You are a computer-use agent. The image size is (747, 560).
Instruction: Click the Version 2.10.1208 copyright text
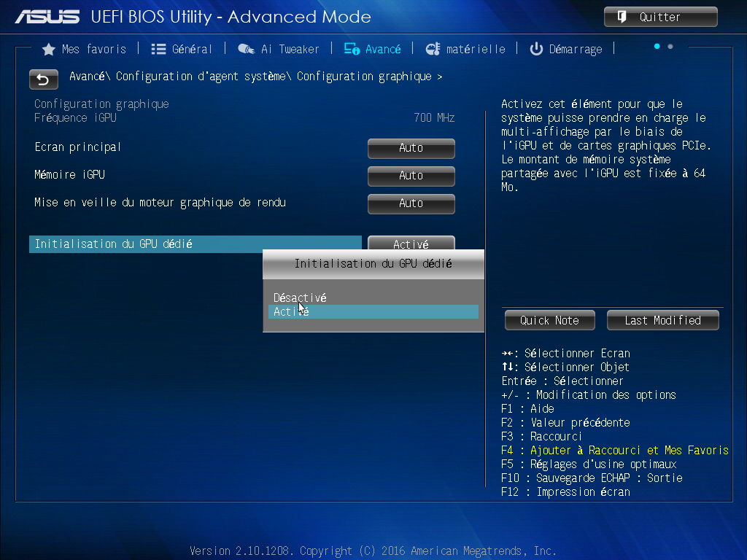373,551
